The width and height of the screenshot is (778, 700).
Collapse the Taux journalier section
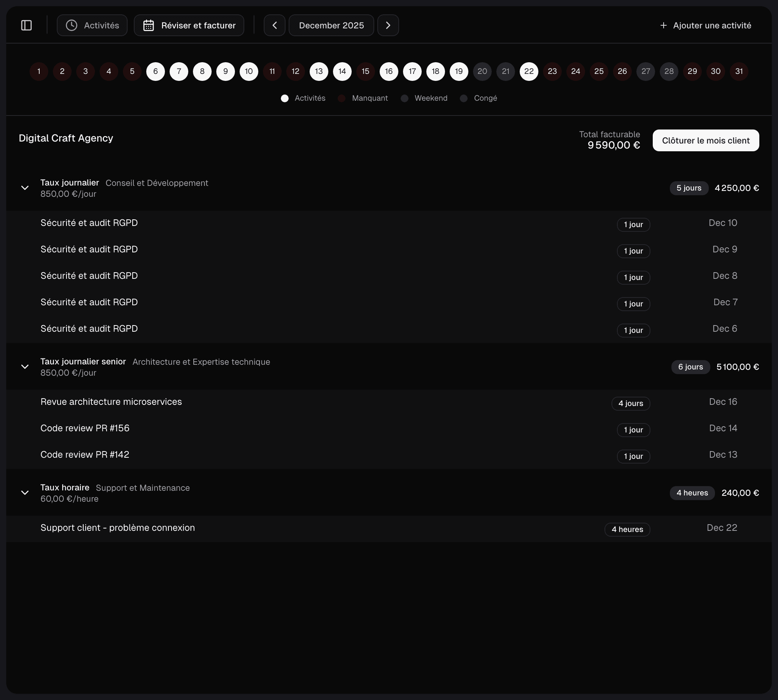25,188
